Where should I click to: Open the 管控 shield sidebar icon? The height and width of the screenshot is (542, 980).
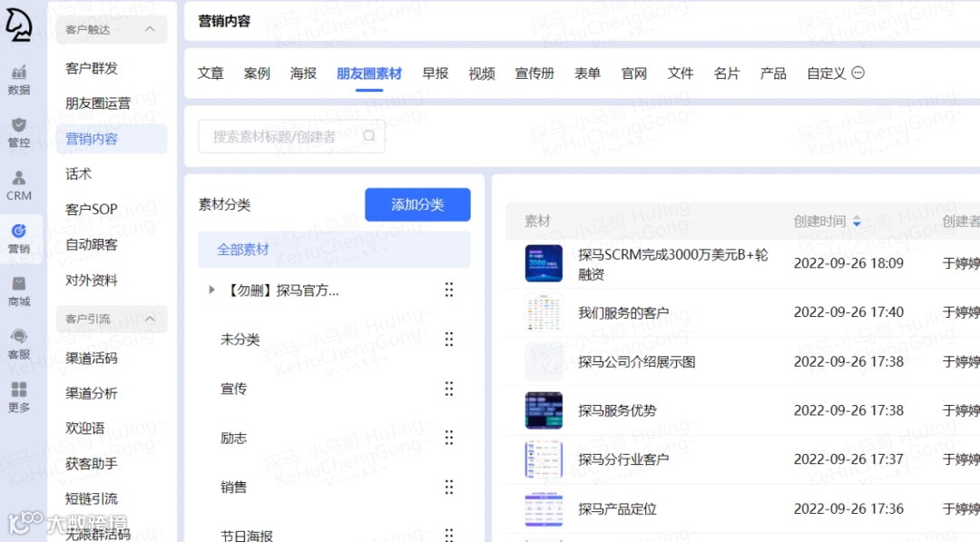coord(19,133)
